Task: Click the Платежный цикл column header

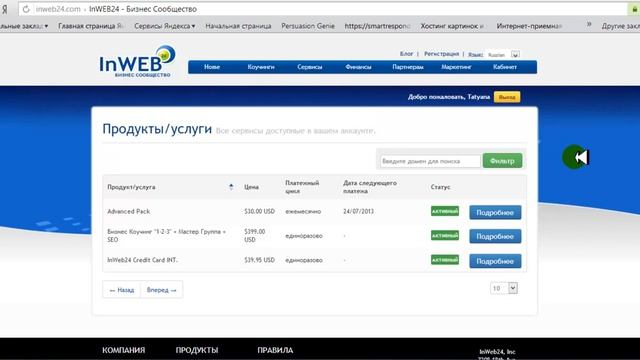Action: [302, 187]
